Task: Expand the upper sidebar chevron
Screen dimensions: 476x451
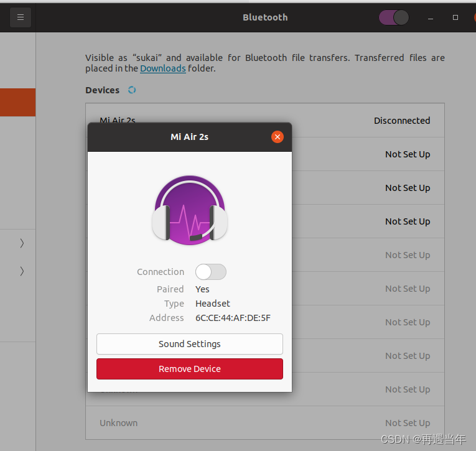Action: [22, 243]
